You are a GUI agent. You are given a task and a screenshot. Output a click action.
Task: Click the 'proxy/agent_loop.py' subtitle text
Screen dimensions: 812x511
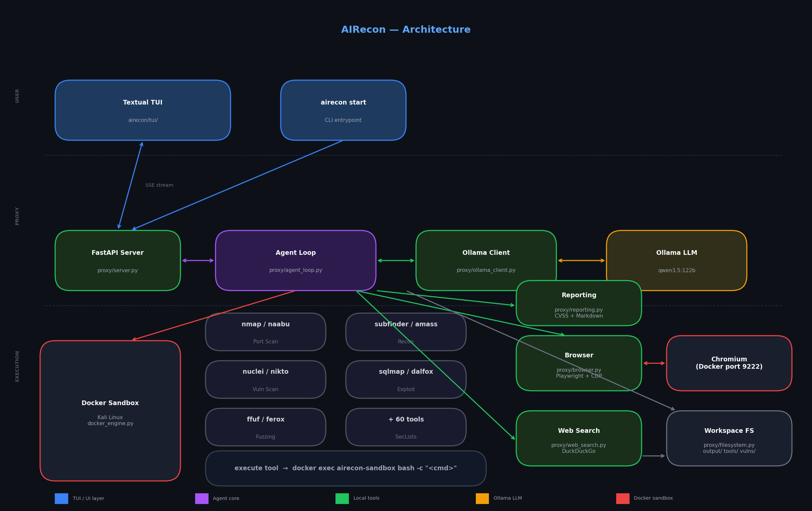pos(295,270)
